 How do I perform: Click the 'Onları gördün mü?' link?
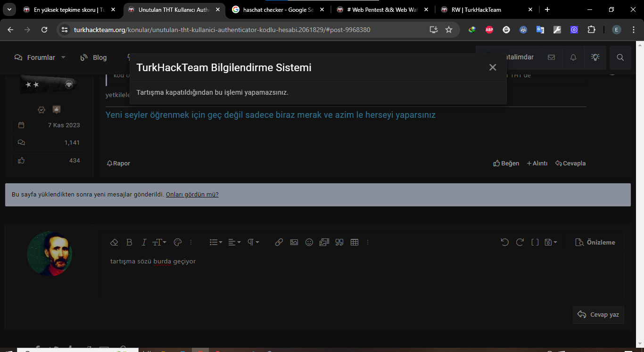(x=192, y=194)
